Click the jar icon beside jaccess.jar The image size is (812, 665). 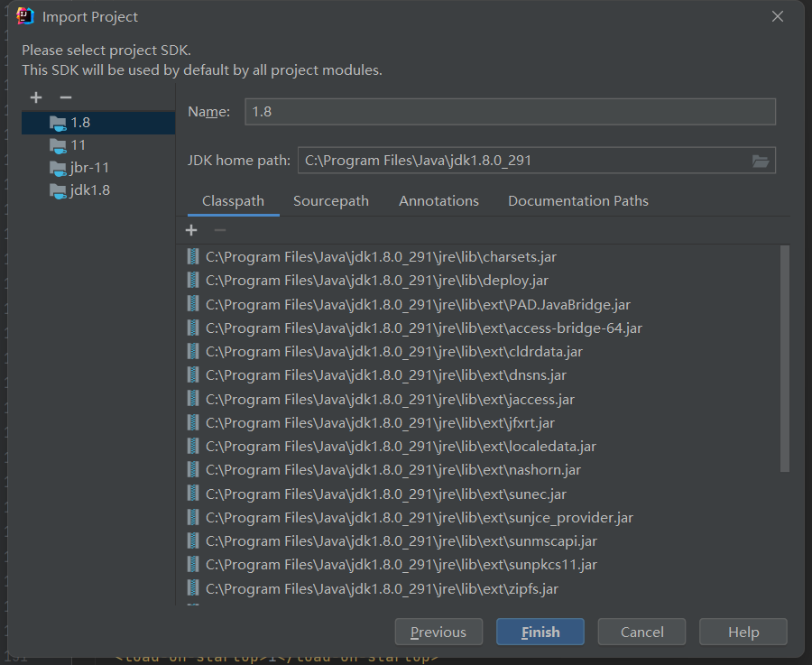click(x=193, y=400)
